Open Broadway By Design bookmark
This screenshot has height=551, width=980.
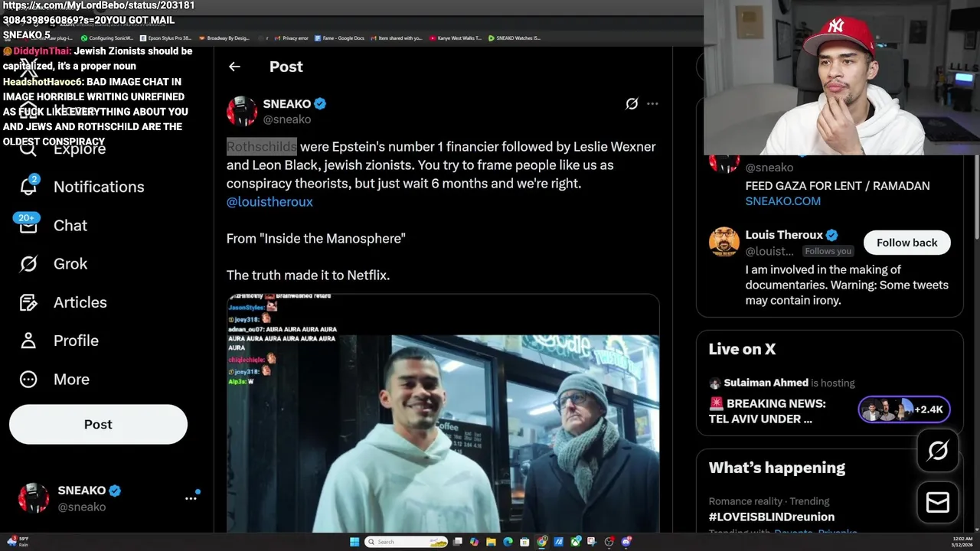224,37
